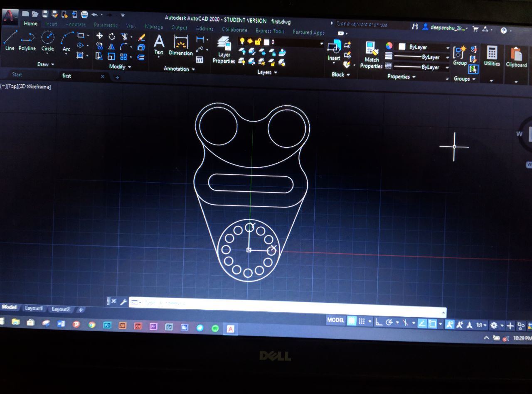532x394 pixels.
Task: Select the Array tool
Action: pos(124,56)
